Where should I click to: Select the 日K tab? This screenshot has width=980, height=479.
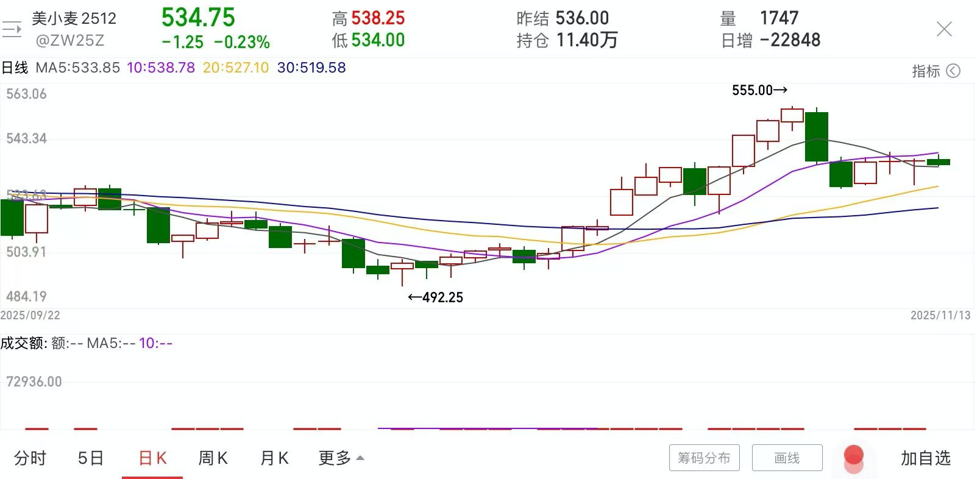pos(152,458)
